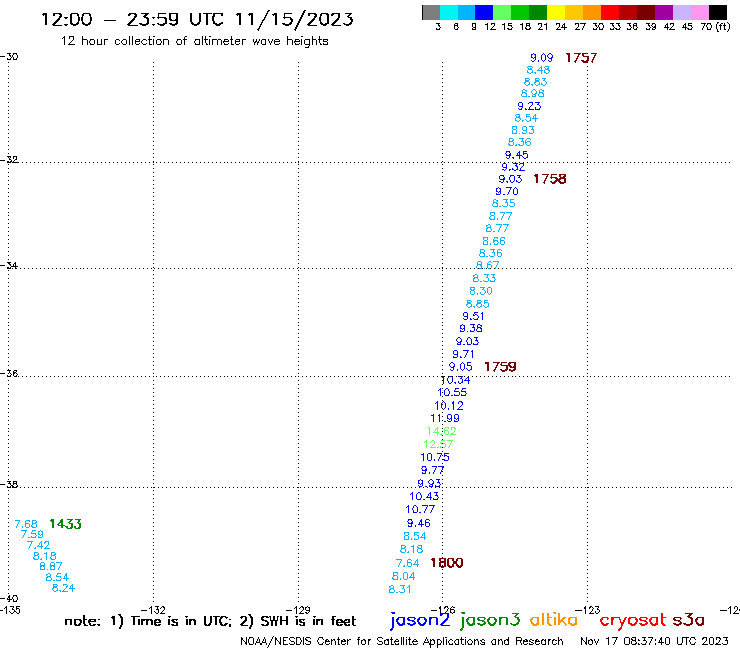Click the wave height value 9.71
The height and width of the screenshot is (650, 740).
click(x=463, y=354)
